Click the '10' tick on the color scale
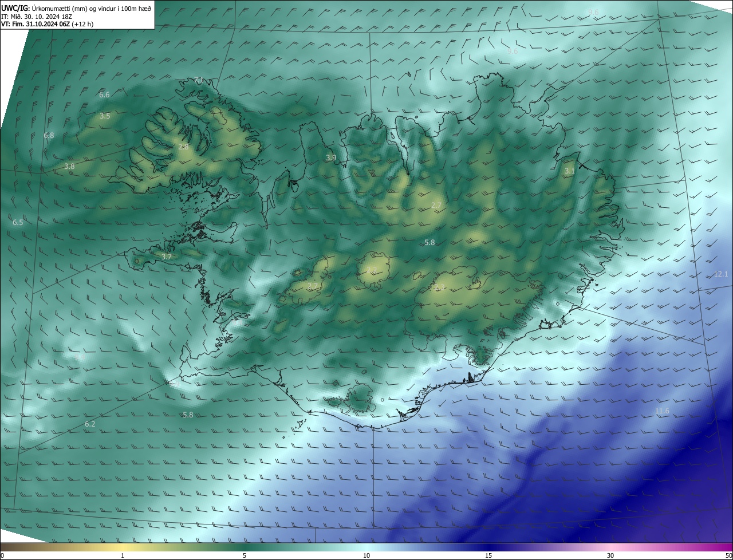The image size is (733, 560). tap(366, 556)
